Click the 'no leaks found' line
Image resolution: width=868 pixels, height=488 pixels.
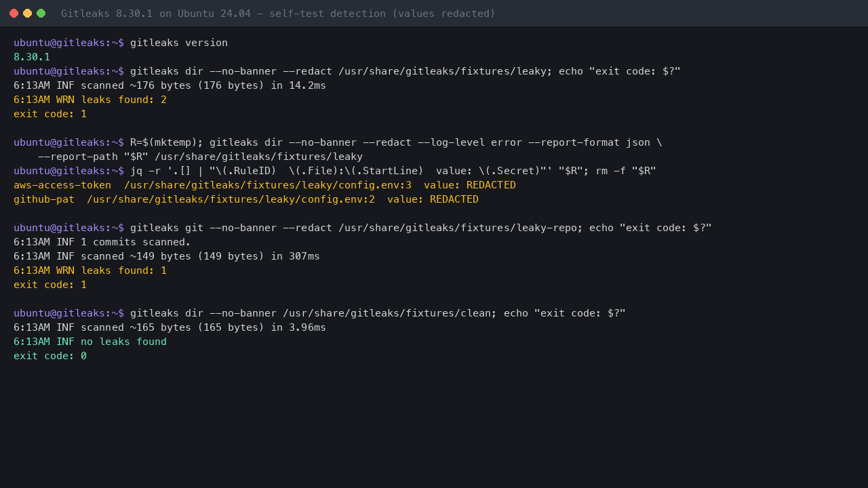pyautogui.click(x=90, y=342)
